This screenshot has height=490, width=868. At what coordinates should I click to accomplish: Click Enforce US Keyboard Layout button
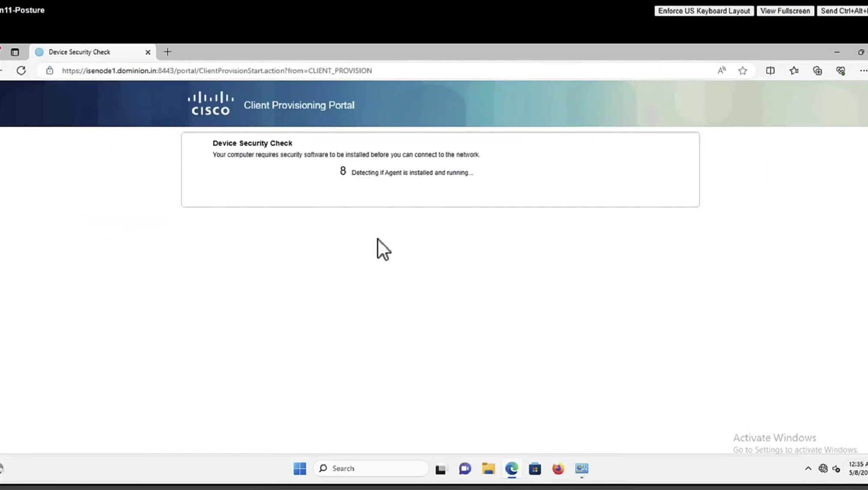(x=704, y=11)
